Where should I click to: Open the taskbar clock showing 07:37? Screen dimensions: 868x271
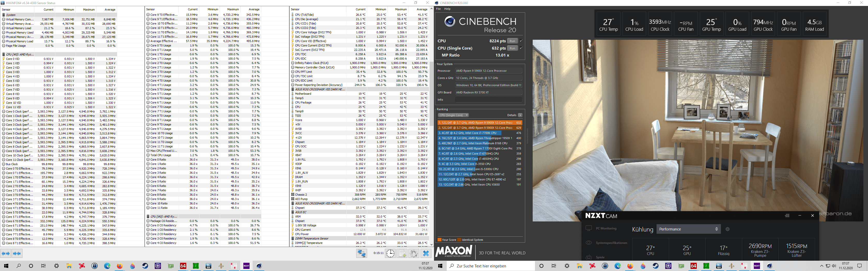(846, 266)
